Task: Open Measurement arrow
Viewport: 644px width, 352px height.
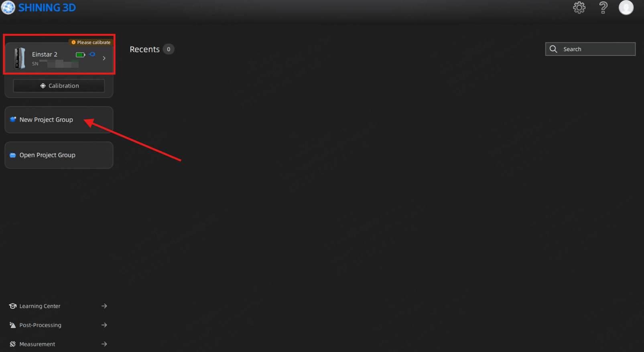Action: pos(104,344)
